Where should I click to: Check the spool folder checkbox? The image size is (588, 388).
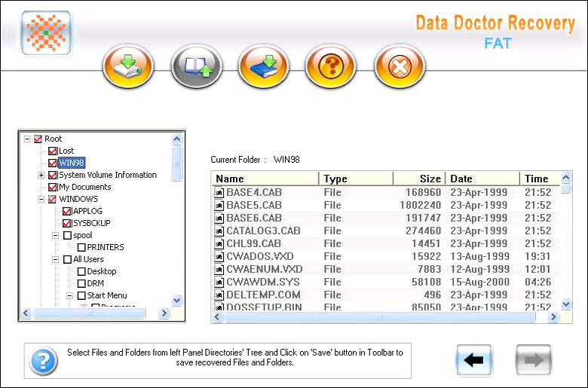click(x=67, y=235)
